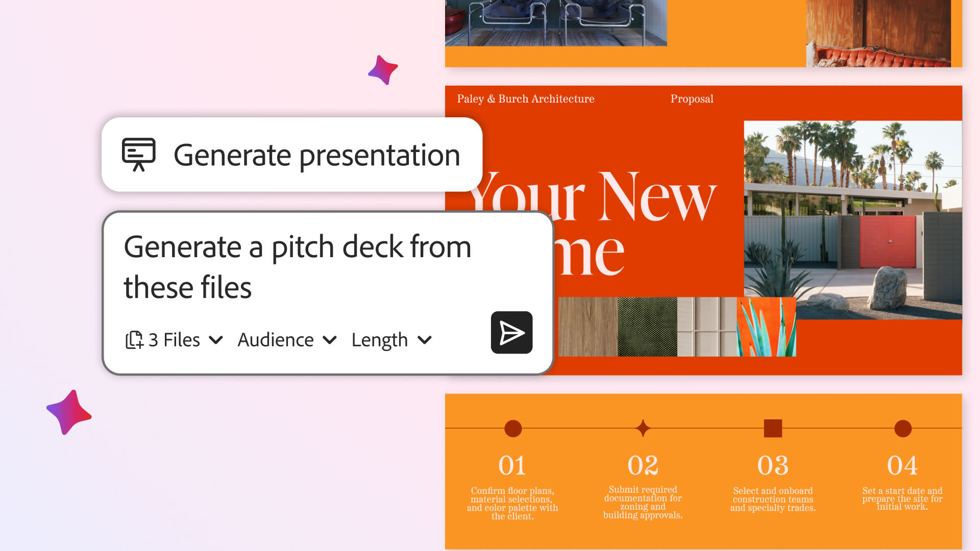Click the send arrow icon to submit prompt
This screenshot has width=980, height=551.
[511, 333]
